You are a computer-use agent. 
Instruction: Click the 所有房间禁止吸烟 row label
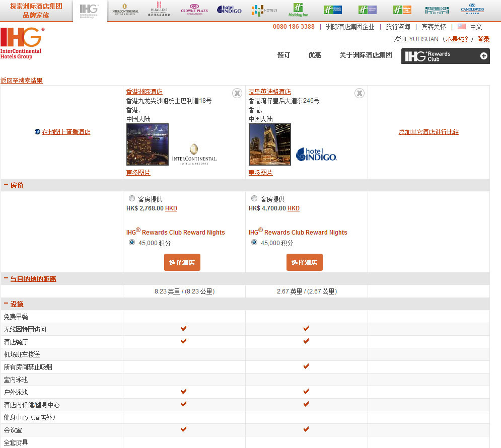[x=28, y=367]
